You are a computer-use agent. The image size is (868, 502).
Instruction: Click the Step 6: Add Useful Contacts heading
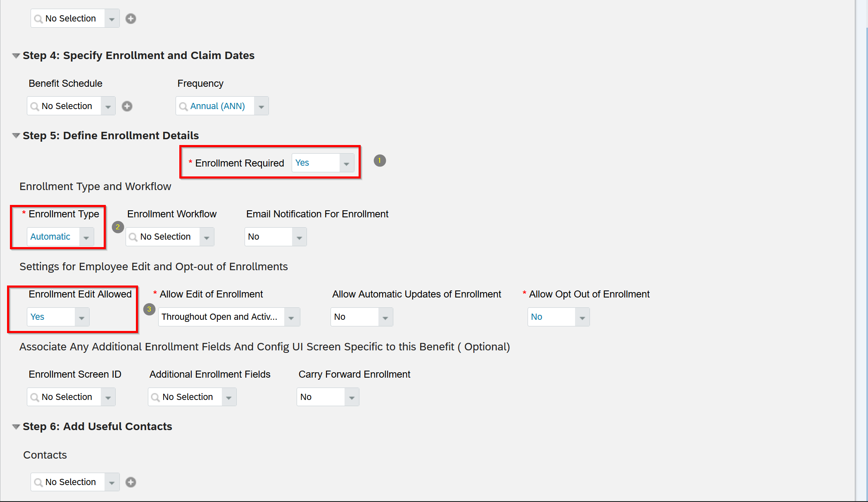point(98,426)
